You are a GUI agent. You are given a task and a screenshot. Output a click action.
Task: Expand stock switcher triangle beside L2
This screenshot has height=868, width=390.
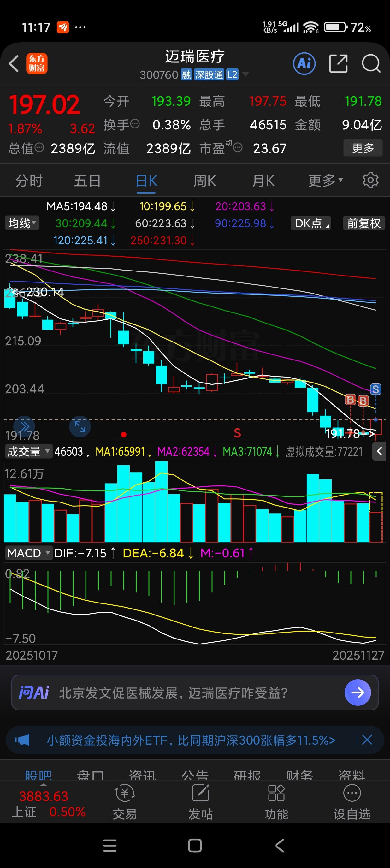[245, 74]
